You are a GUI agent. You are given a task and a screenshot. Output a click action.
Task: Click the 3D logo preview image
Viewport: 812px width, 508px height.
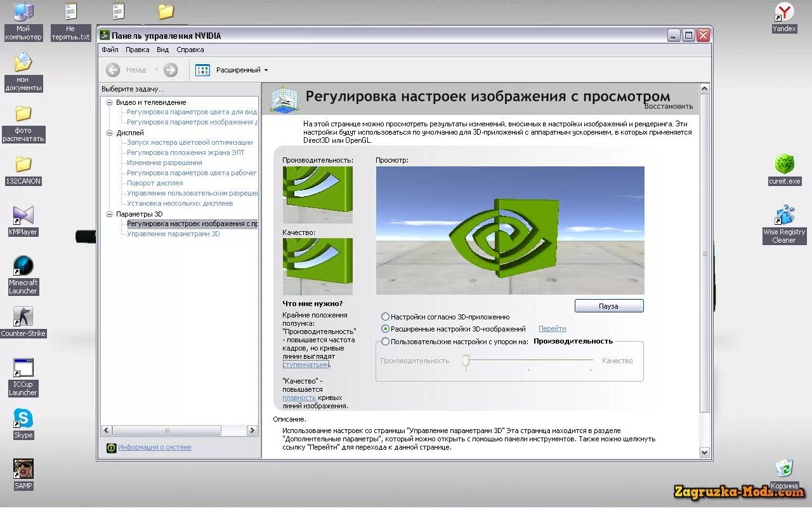point(510,231)
